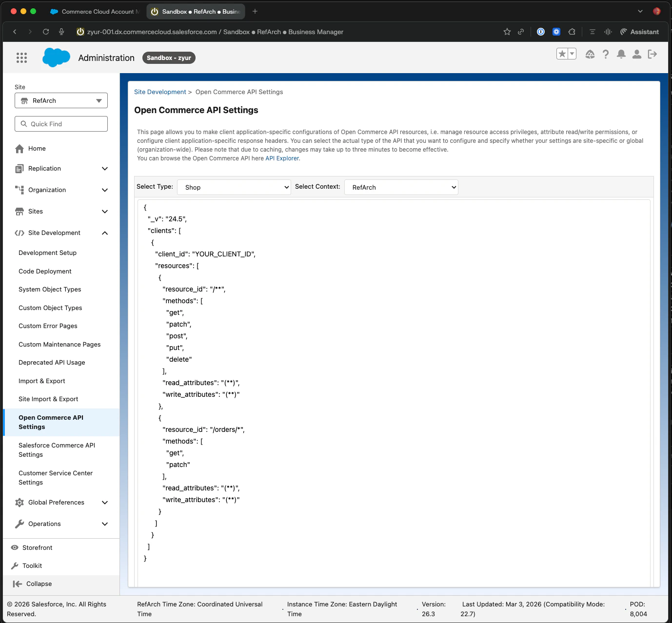
Task: Click the Toolkit wrench icon
Action: 15,566
